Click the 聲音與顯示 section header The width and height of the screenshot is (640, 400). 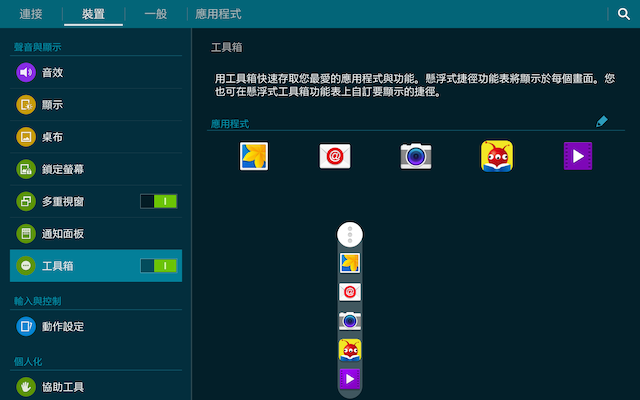(x=38, y=47)
